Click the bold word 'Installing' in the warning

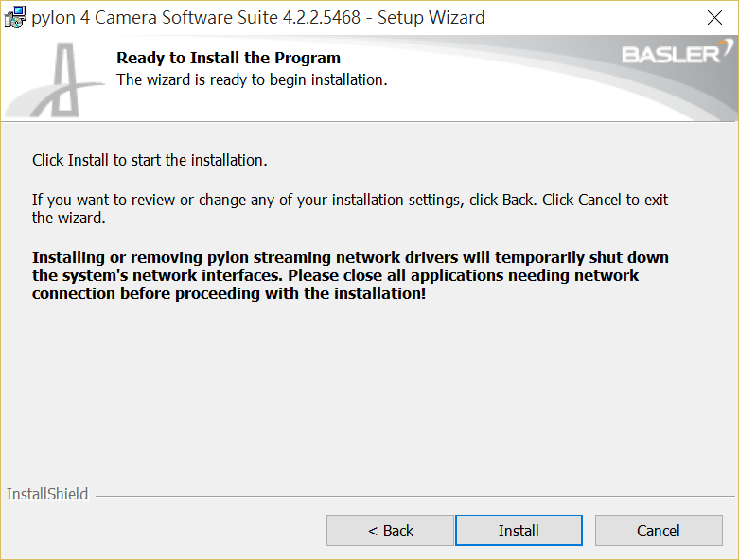pyautogui.click(x=69, y=258)
